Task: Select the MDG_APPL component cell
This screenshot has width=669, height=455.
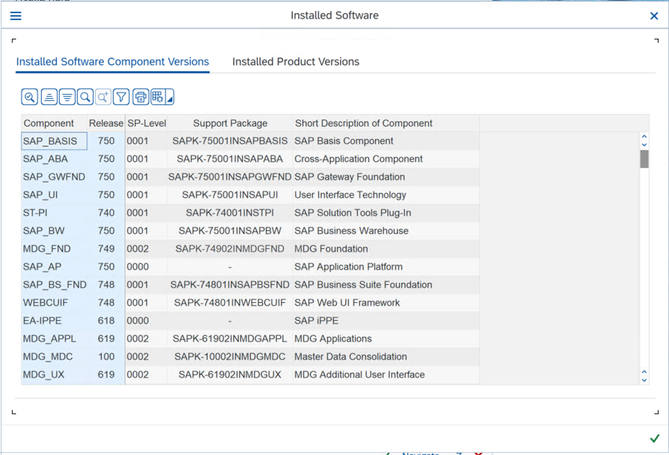Action: coord(54,338)
